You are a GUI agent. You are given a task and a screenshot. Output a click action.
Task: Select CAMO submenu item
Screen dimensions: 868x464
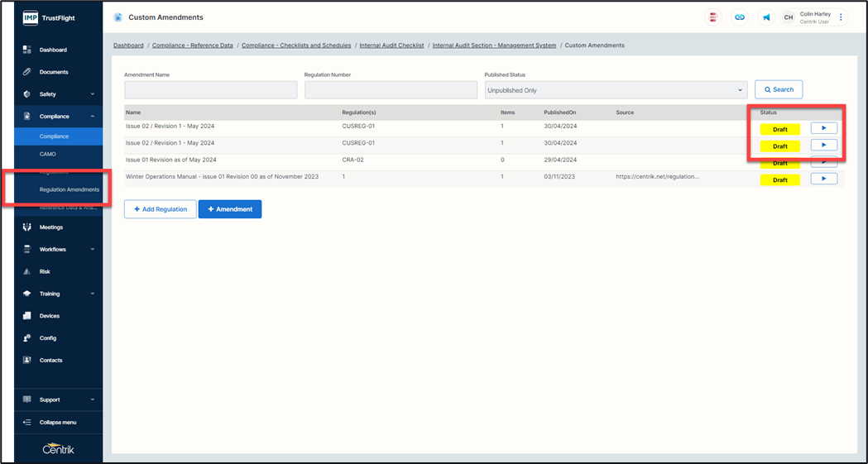[x=58, y=155]
